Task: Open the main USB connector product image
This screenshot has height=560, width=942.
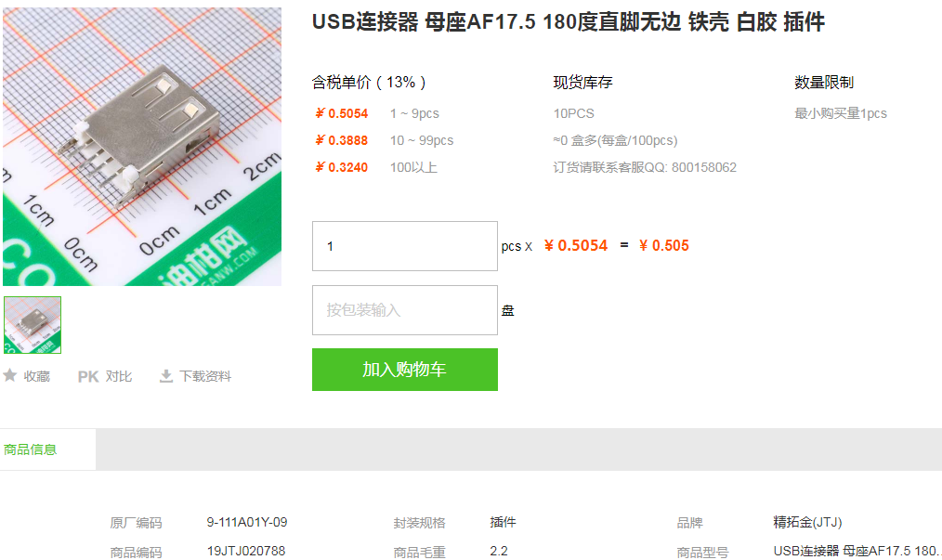Action: point(142,146)
